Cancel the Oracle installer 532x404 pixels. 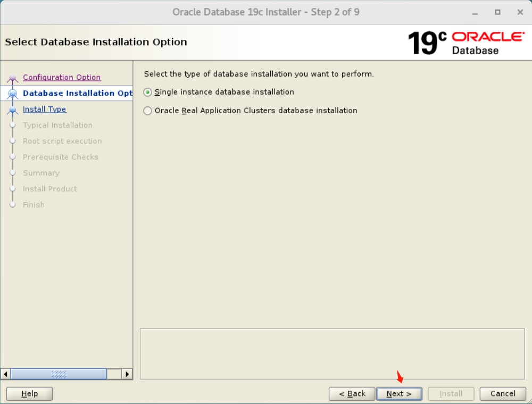tap(503, 394)
